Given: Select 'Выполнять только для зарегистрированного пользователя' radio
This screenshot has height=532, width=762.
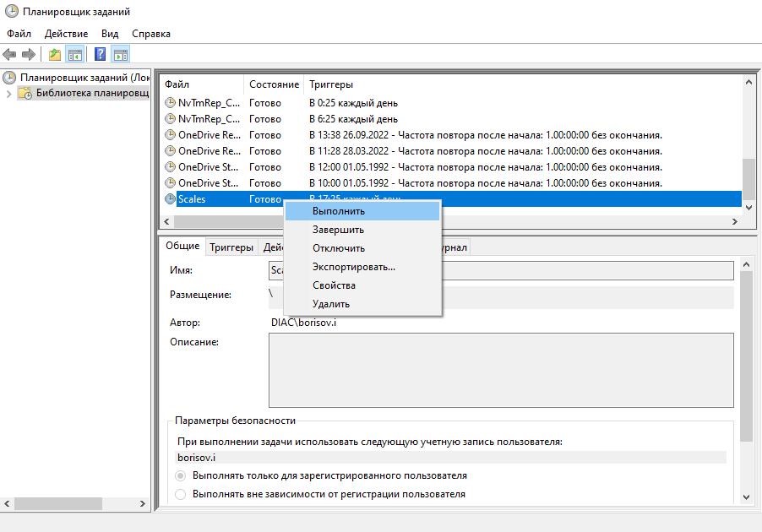Looking at the screenshot, I should (181, 475).
